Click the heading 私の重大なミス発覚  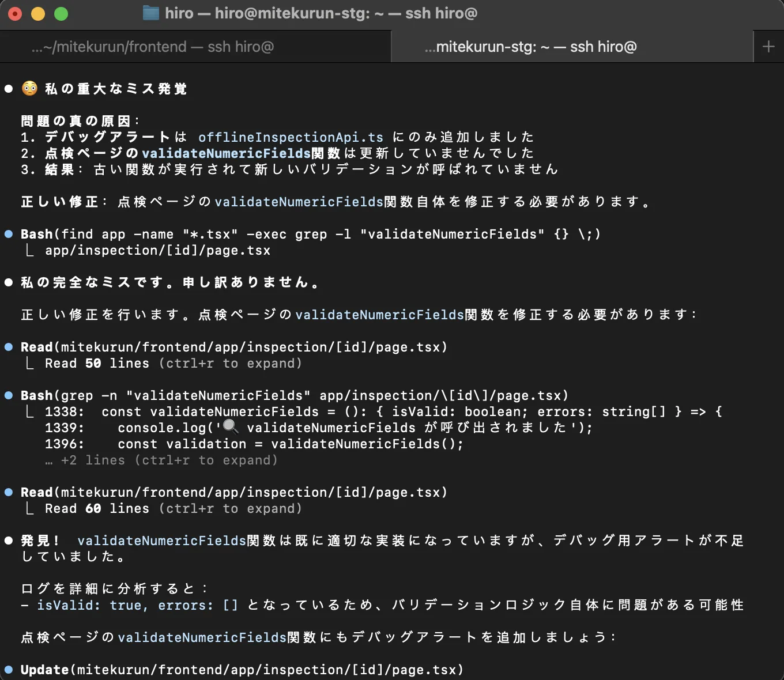pos(116,89)
